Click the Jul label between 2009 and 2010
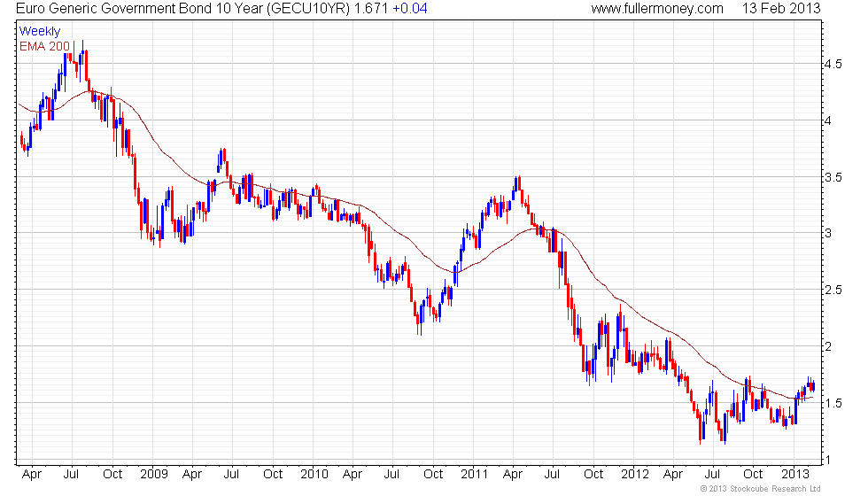868x496 pixels. [x=231, y=475]
